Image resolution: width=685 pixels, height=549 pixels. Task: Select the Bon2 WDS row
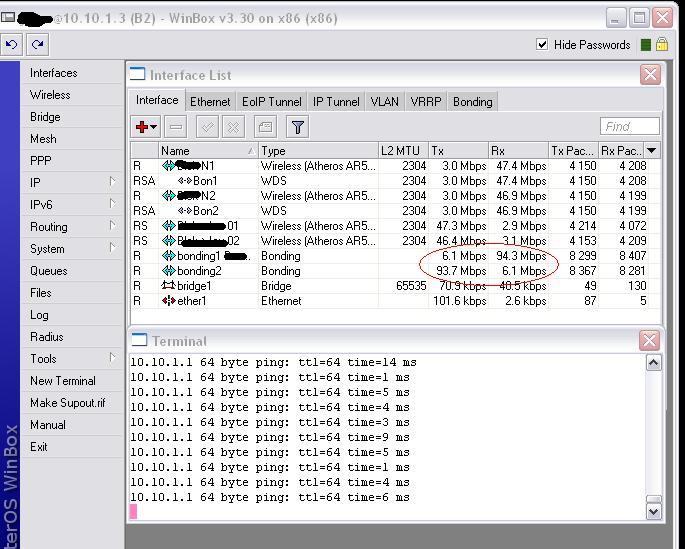[395, 211]
